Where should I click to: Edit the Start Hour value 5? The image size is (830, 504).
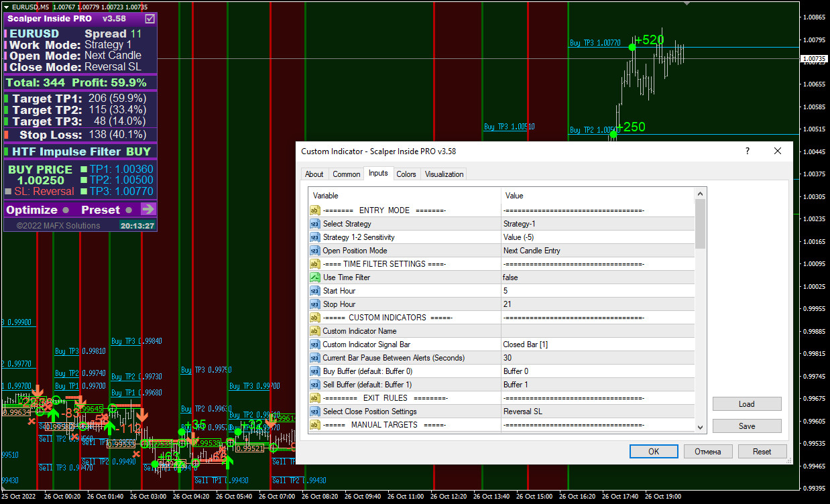click(598, 291)
